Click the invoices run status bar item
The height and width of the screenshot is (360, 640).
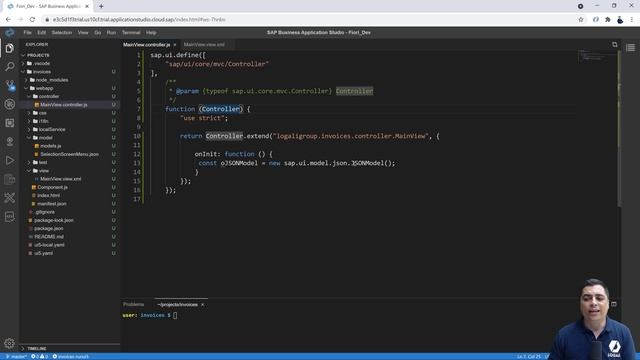coord(71,357)
